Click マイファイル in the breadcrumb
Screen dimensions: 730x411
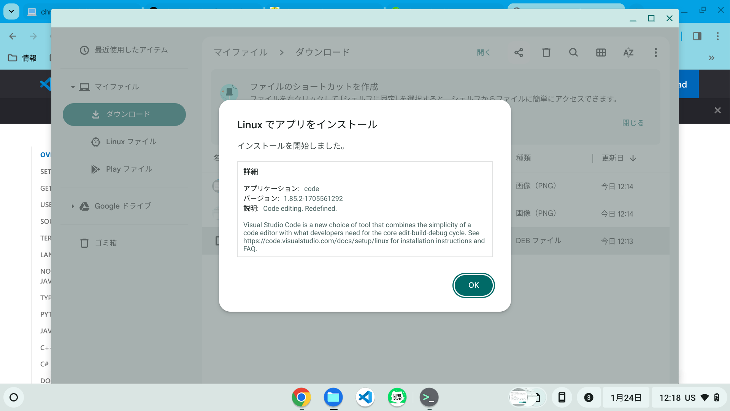point(240,53)
